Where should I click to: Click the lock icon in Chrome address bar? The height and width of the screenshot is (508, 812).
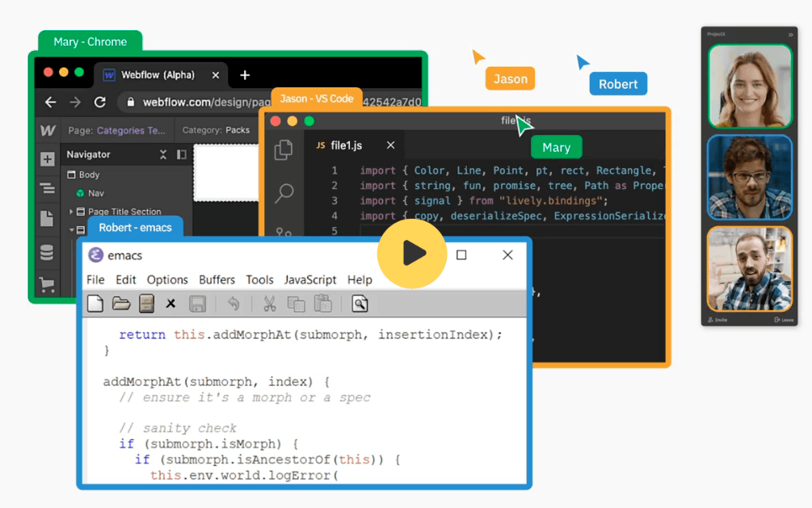(131, 102)
